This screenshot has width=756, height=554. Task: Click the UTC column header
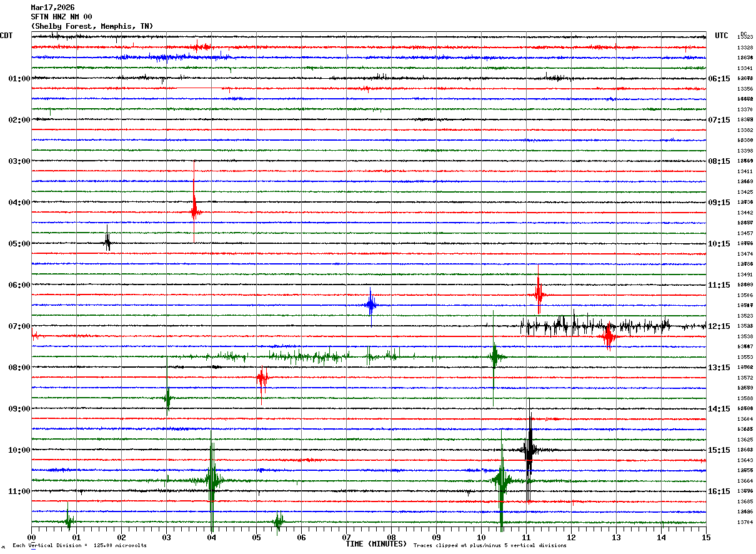pos(722,36)
